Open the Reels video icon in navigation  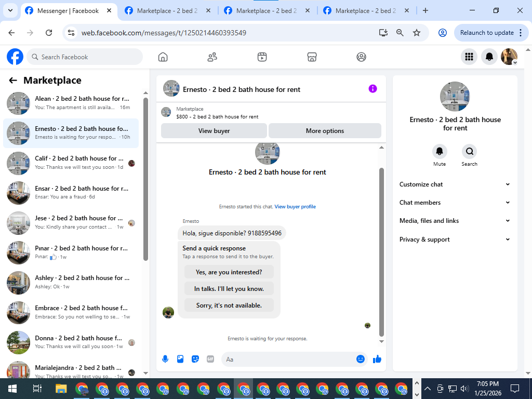[262, 57]
